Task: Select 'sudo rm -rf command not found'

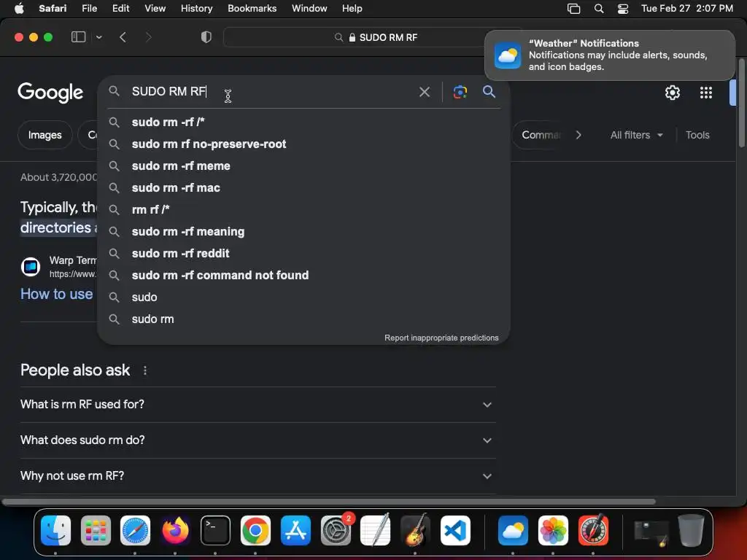Action: tap(303, 275)
